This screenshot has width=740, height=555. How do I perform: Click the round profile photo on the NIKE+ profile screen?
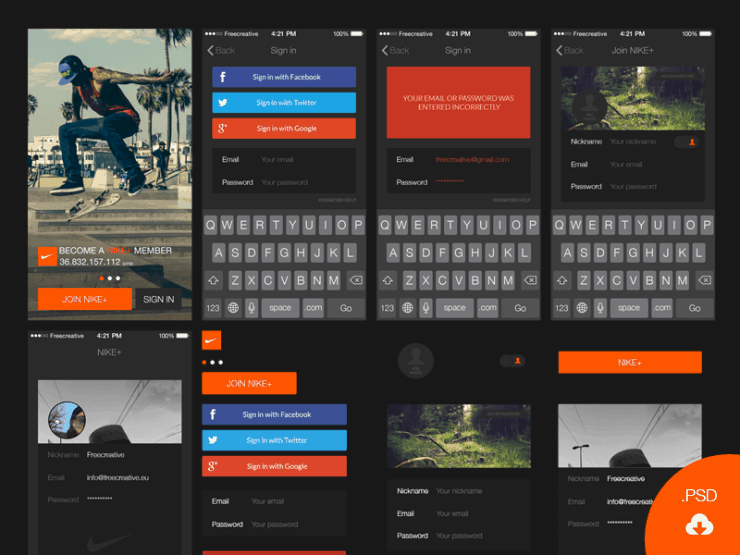pyautogui.click(x=67, y=419)
